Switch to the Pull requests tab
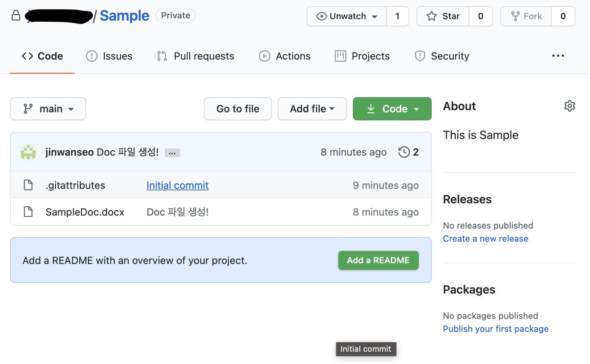Screen dimensions: 590x364 point(195,56)
